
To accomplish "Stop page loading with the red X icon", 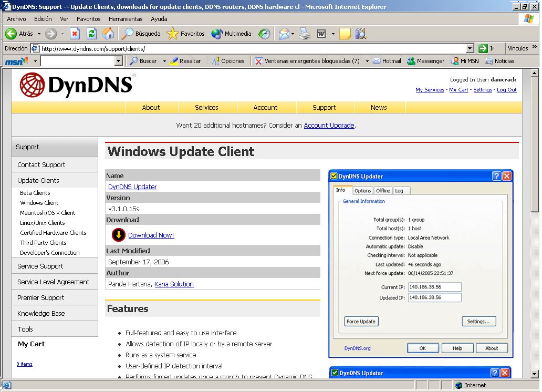I will 75,34.
